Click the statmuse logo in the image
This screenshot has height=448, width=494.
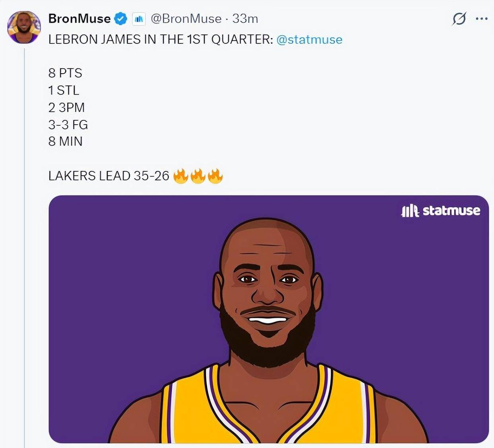[x=441, y=210]
